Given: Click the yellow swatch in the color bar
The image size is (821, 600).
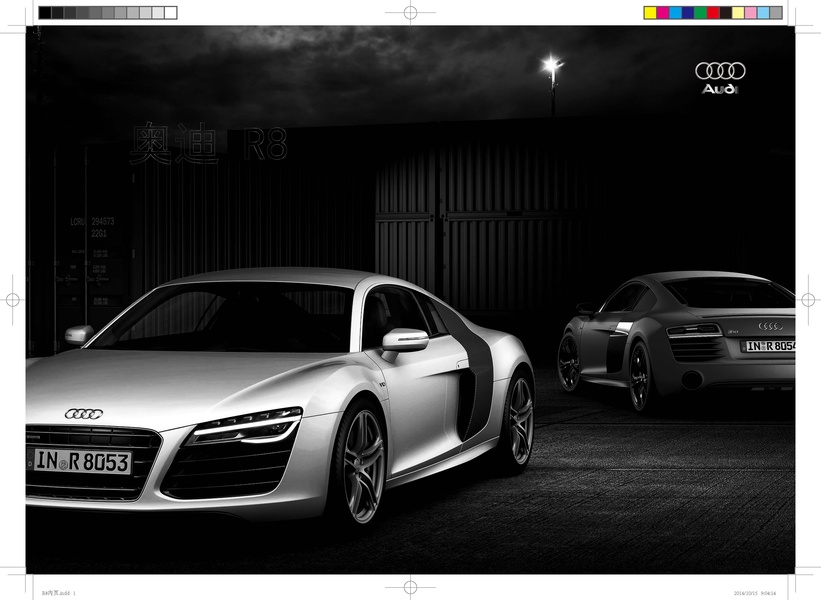Looking at the screenshot, I should click(x=650, y=13).
